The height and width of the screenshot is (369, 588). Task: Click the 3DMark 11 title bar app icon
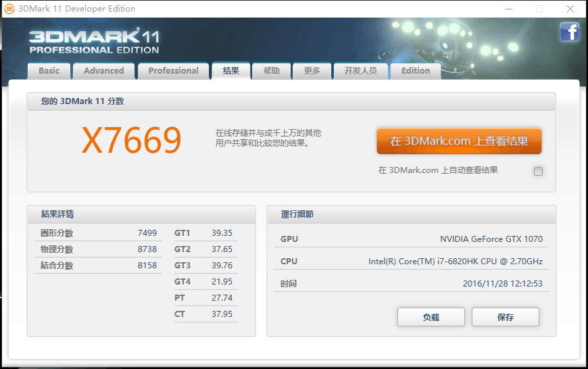(9, 9)
